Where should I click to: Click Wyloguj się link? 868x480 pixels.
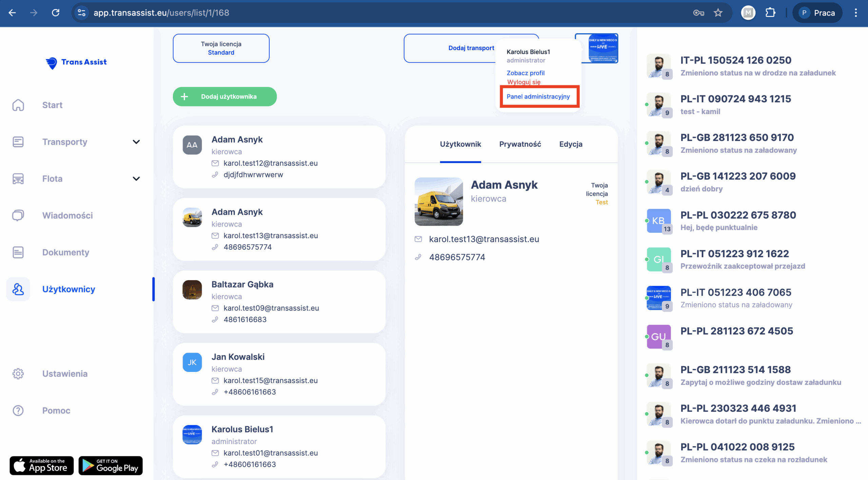(524, 82)
